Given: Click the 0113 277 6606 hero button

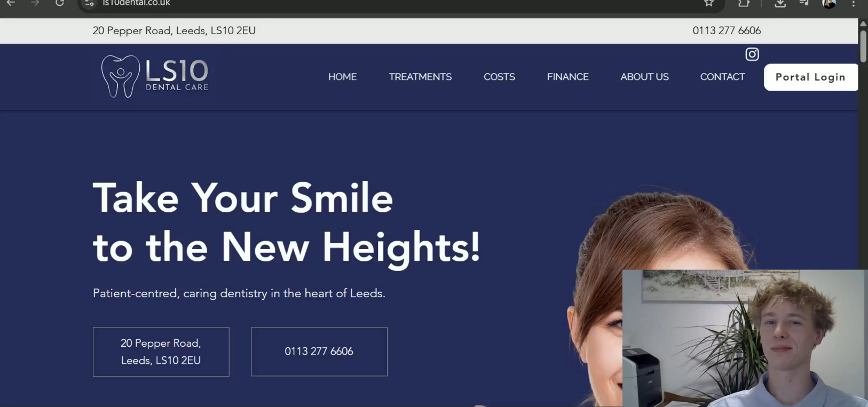Looking at the screenshot, I should [x=319, y=352].
